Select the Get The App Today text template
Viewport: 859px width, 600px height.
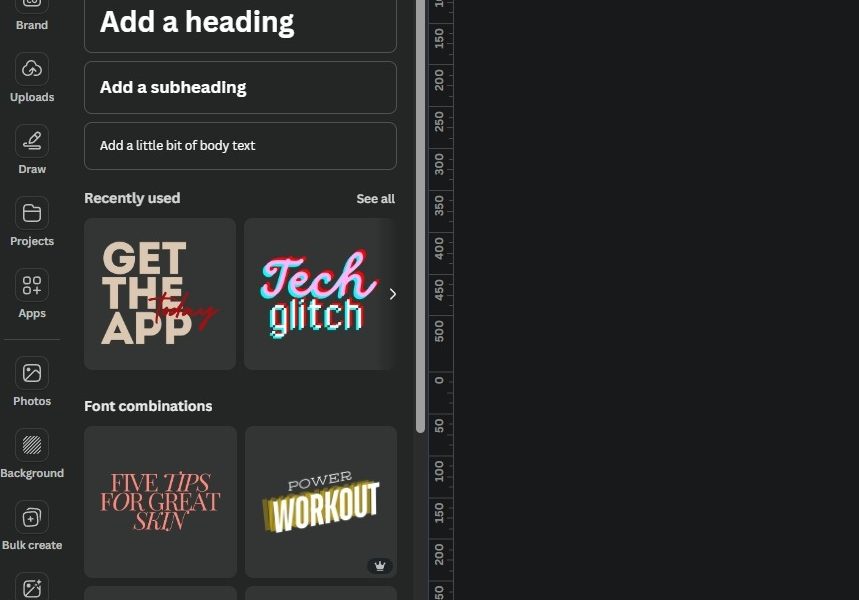[160, 294]
